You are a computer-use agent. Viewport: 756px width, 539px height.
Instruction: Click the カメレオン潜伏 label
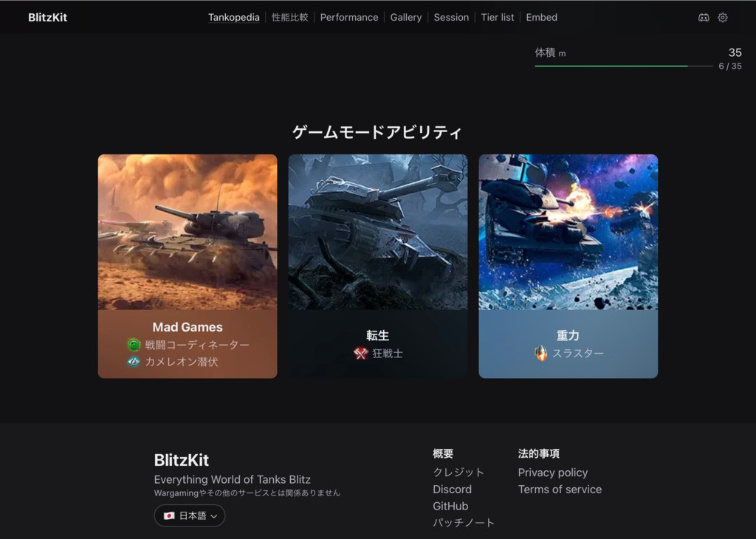182,362
